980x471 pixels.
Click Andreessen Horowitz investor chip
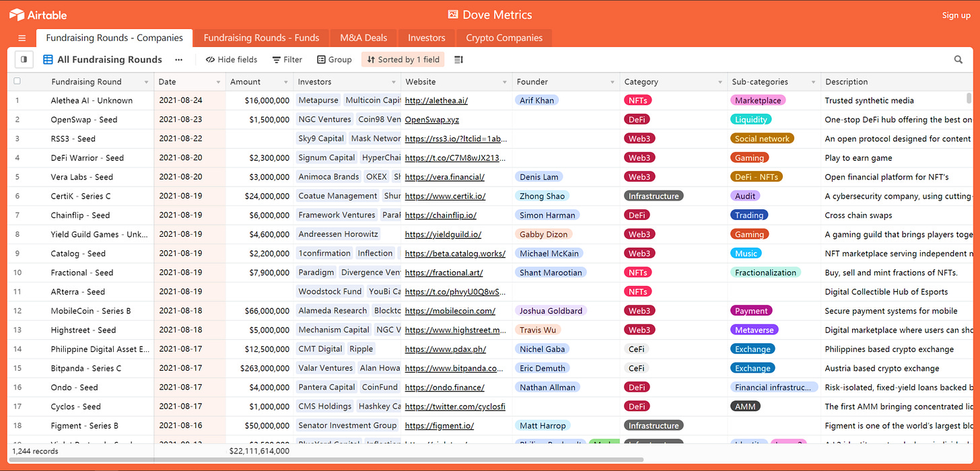(339, 235)
